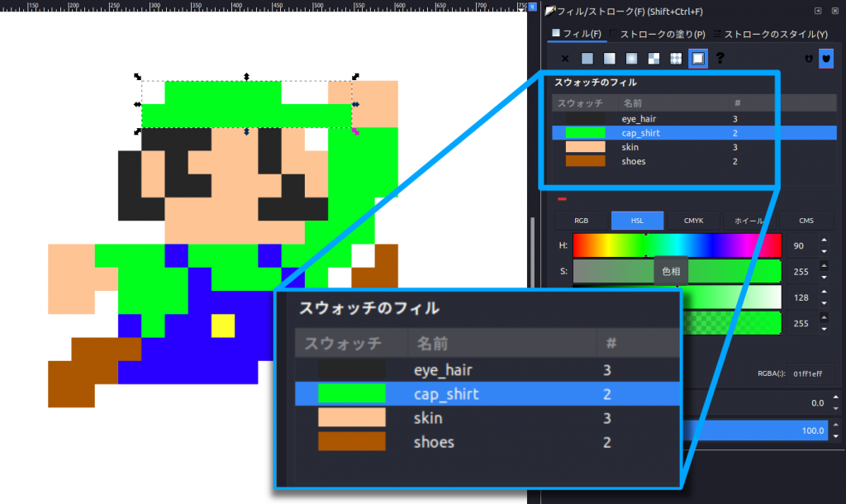The image size is (846, 504).
Task: Switch color mode to CMYK
Action: pyautogui.click(x=693, y=221)
